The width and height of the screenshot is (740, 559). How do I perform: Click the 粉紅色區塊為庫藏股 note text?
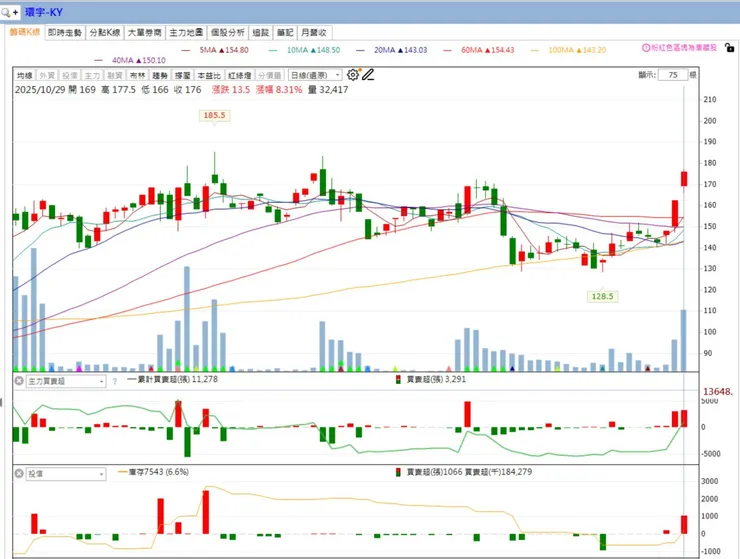(x=684, y=48)
